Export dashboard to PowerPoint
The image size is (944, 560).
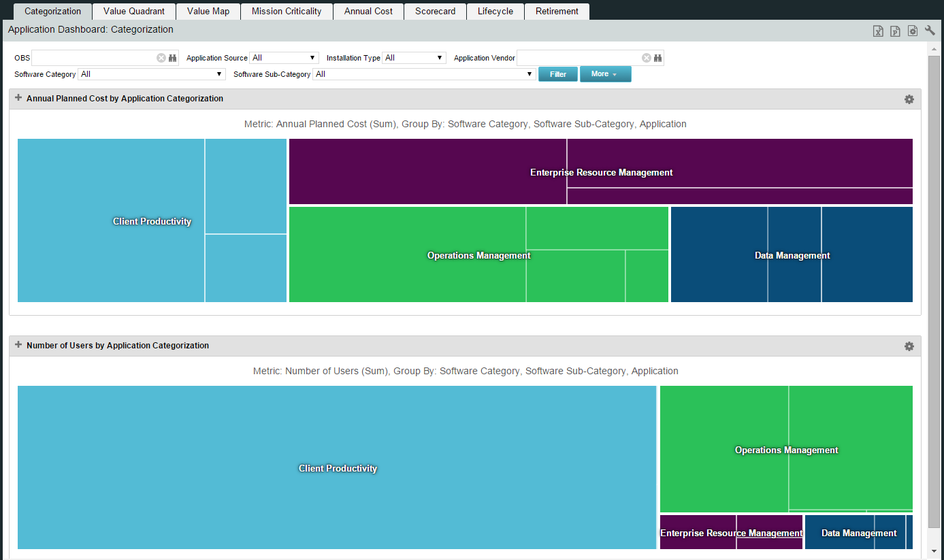[x=895, y=31]
